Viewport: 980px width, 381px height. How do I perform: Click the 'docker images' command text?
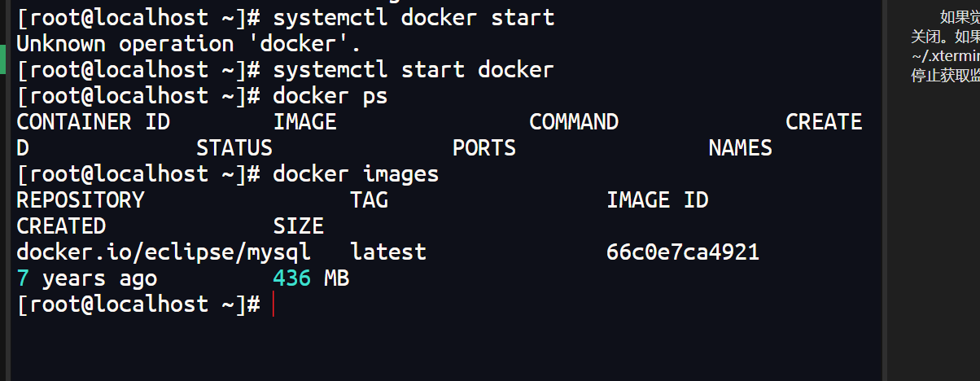coord(356,174)
